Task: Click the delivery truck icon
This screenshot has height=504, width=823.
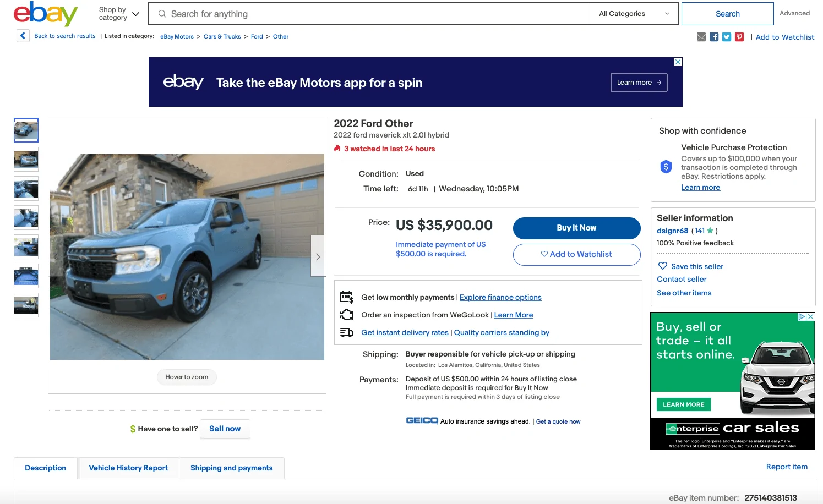Action: click(x=347, y=332)
